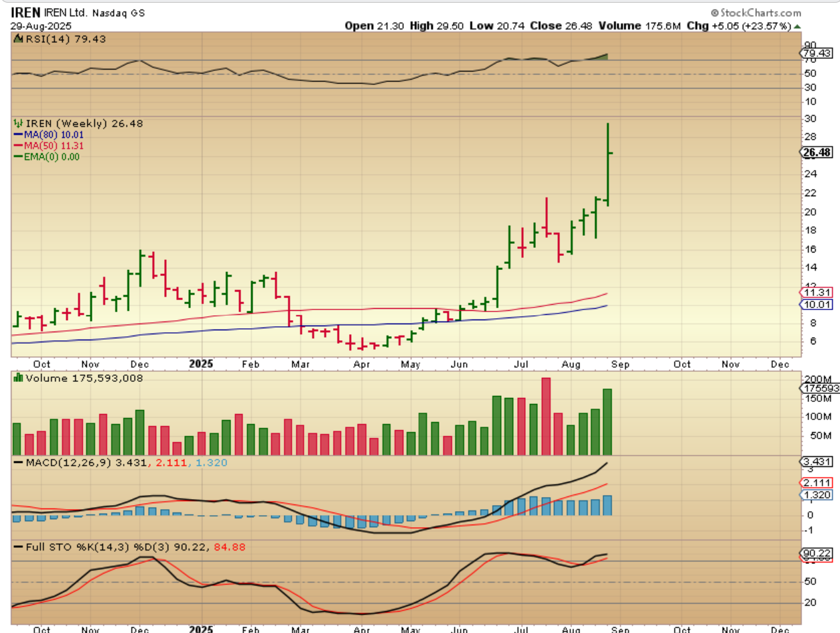Click the 28 price axis label
The height and width of the screenshot is (633, 840).
click(811, 137)
